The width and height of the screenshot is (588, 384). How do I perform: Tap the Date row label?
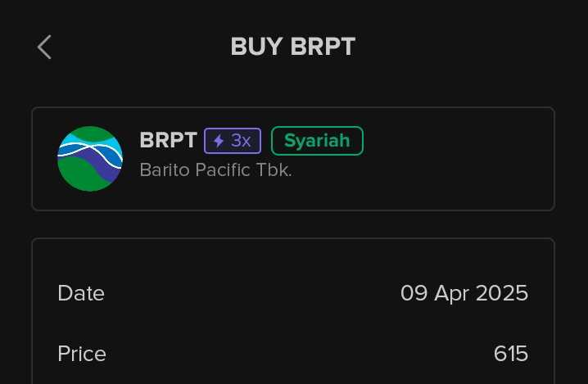[81, 293]
